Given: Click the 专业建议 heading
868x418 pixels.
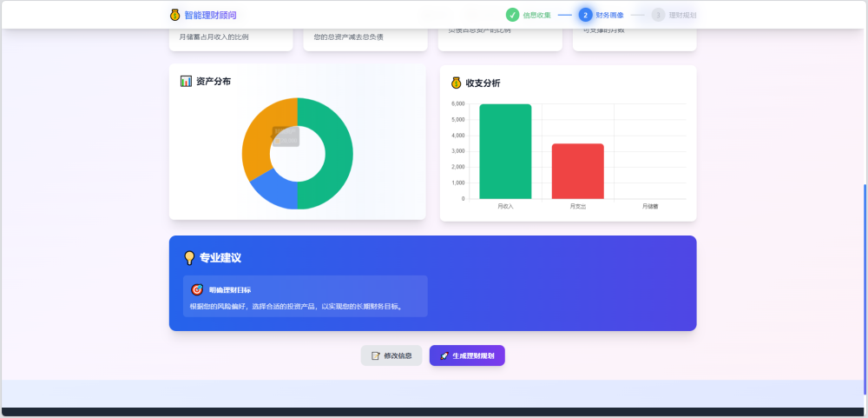Looking at the screenshot, I should pyautogui.click(x=220, y=258).
